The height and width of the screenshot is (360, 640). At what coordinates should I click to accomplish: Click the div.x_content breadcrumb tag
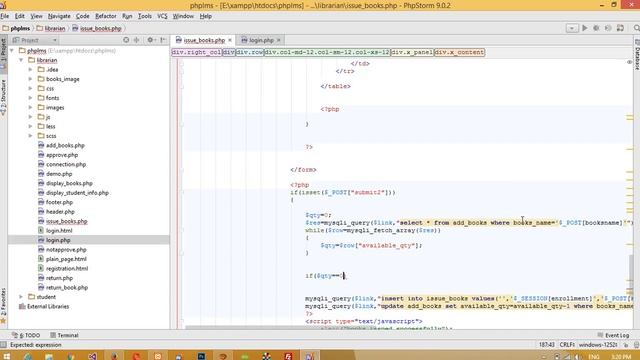pyautogui.click(x=460, y=52)
